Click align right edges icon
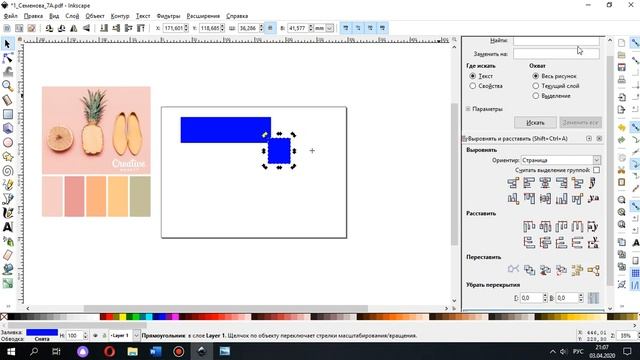 [561, 183]
